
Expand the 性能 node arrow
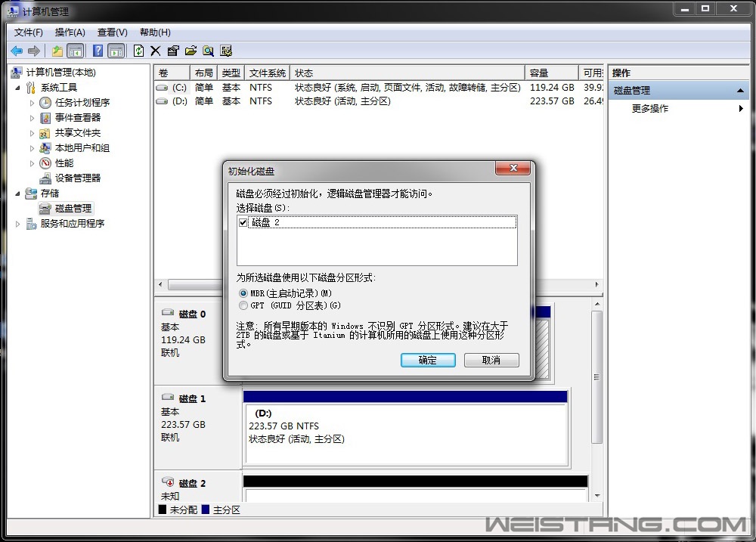(x=32, y=163)
